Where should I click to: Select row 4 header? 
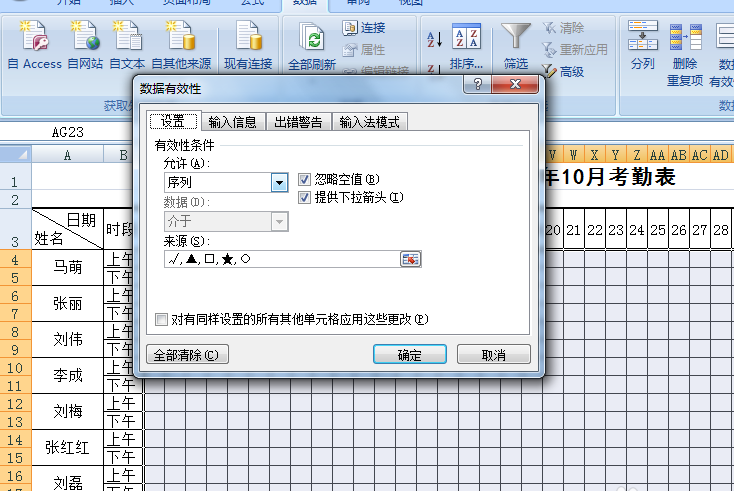[15, 259]
